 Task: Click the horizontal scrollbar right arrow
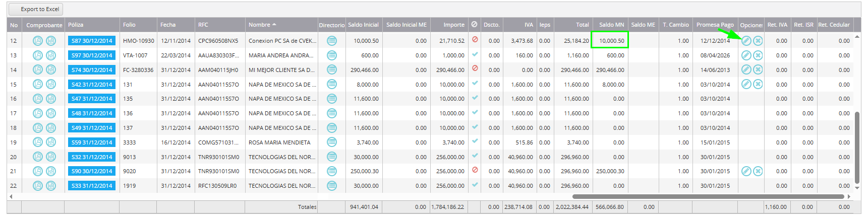[849, 196]
